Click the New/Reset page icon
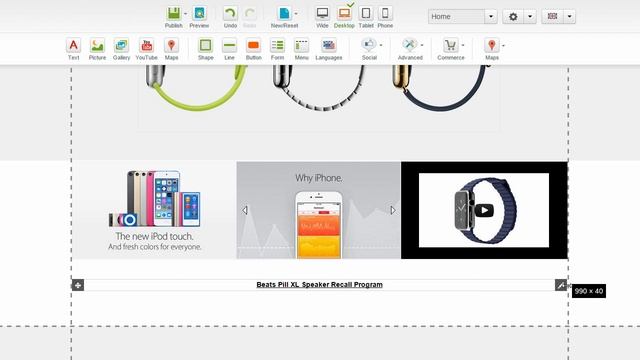This screenshot has height=360, width=640. [284, 13]
